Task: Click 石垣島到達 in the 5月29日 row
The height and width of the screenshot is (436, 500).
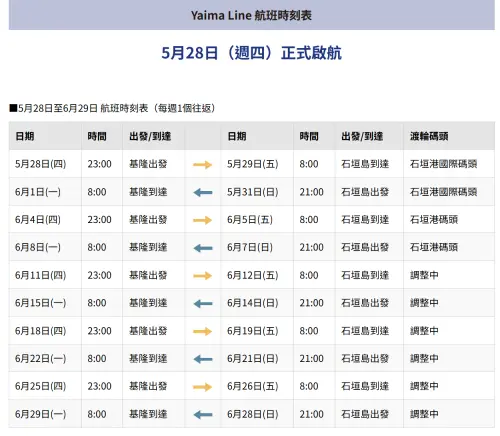Action: (365, 164)
